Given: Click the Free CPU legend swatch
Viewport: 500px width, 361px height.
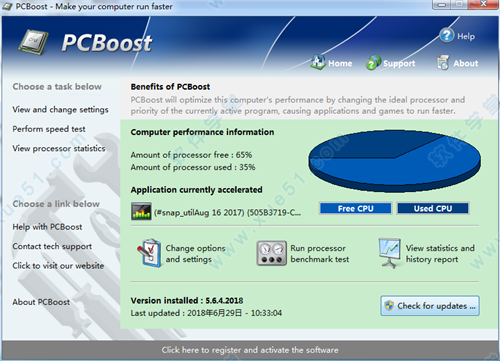Looking at the screenshot, I should point(355,209).
